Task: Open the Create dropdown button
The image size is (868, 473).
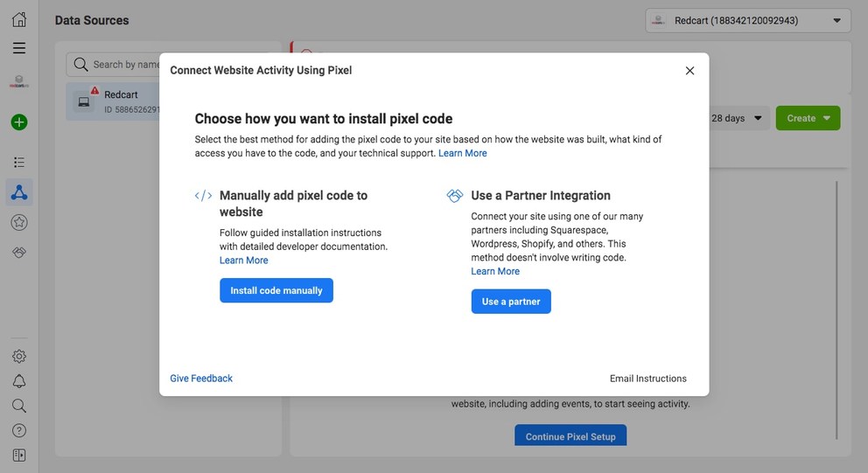Action: click(x=808, y=118)
